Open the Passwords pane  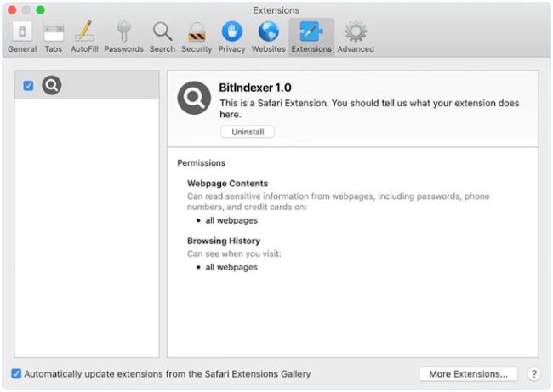coord(123,37)
